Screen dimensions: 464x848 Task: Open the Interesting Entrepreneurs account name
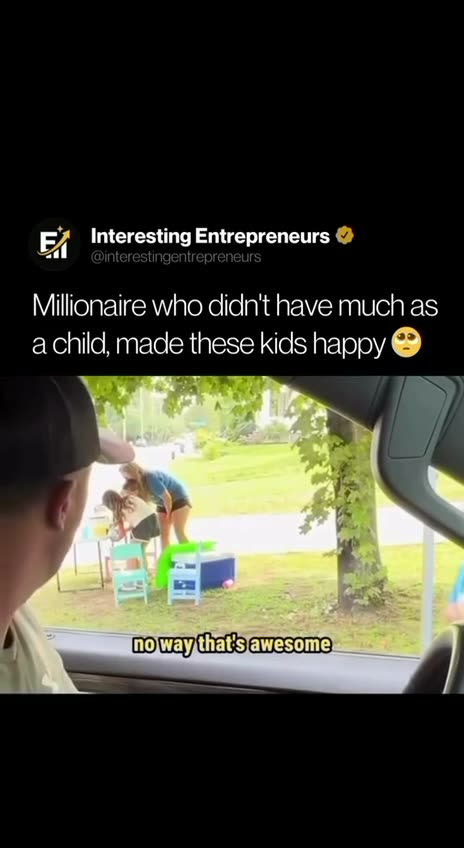coord(210,236)
